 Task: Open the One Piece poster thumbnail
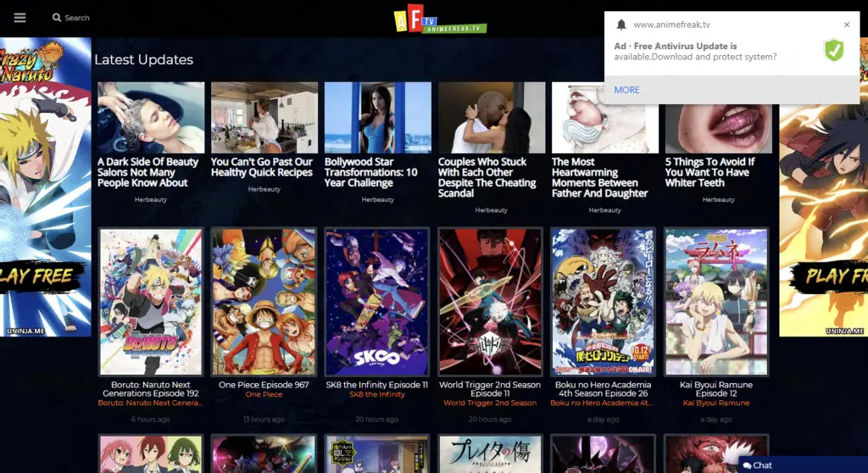[x=264, y=302]
